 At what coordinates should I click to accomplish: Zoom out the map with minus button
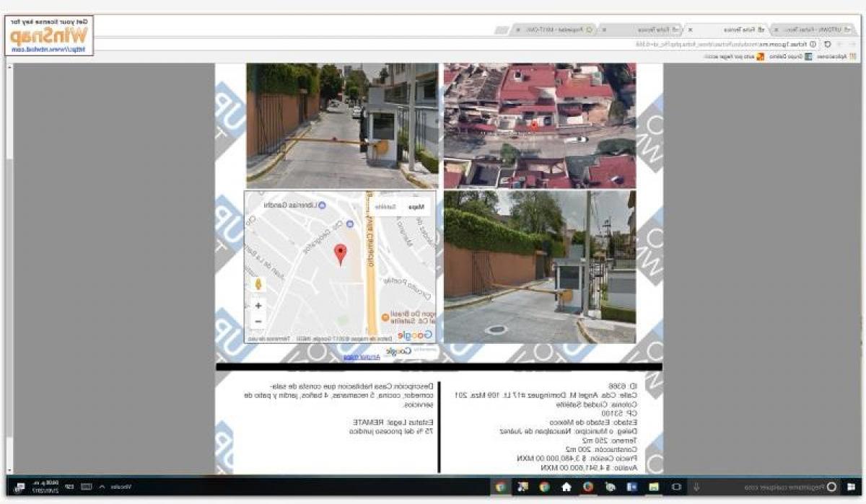pyautogui.click(x=258, y=322)
